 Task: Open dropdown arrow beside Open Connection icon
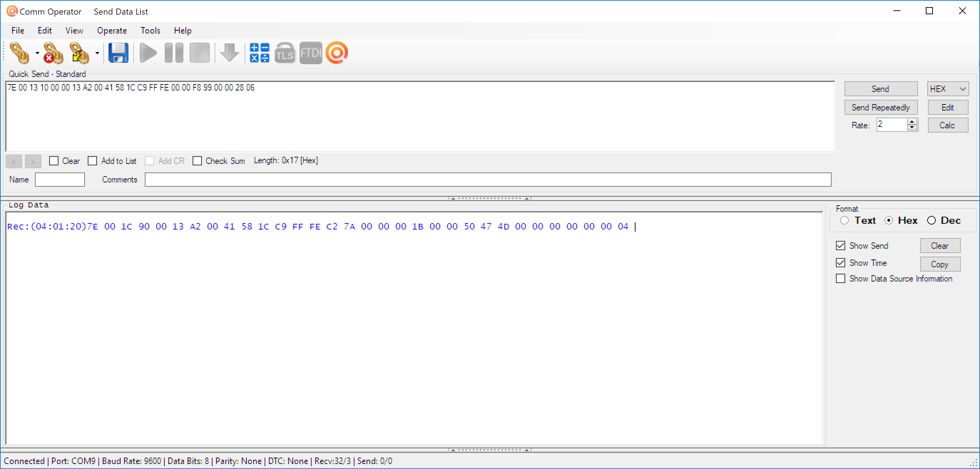pyautogui.click(x=37, y=53)
